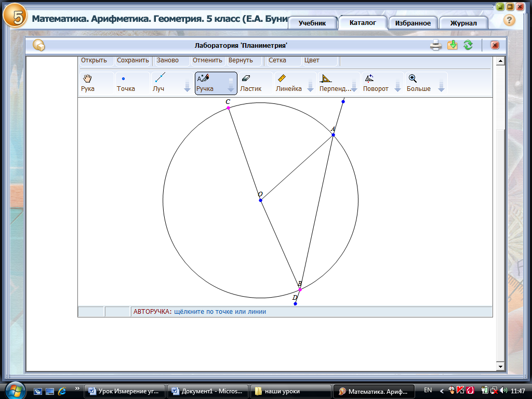532x399 pixels.
Task: Switch to the Избранное tab
Action: pos(413,23)
